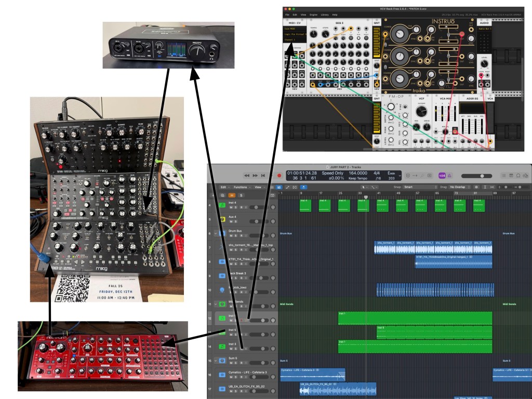
Task: Click the purple count-in 1234 button
Action: 443,176
